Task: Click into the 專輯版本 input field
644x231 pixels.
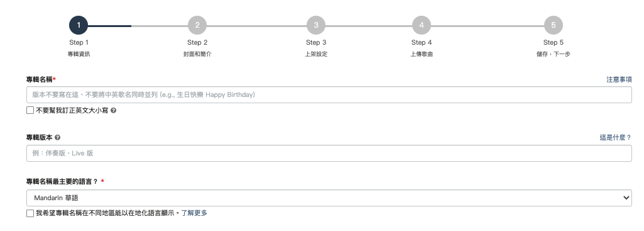Action: tap(329, 153)
